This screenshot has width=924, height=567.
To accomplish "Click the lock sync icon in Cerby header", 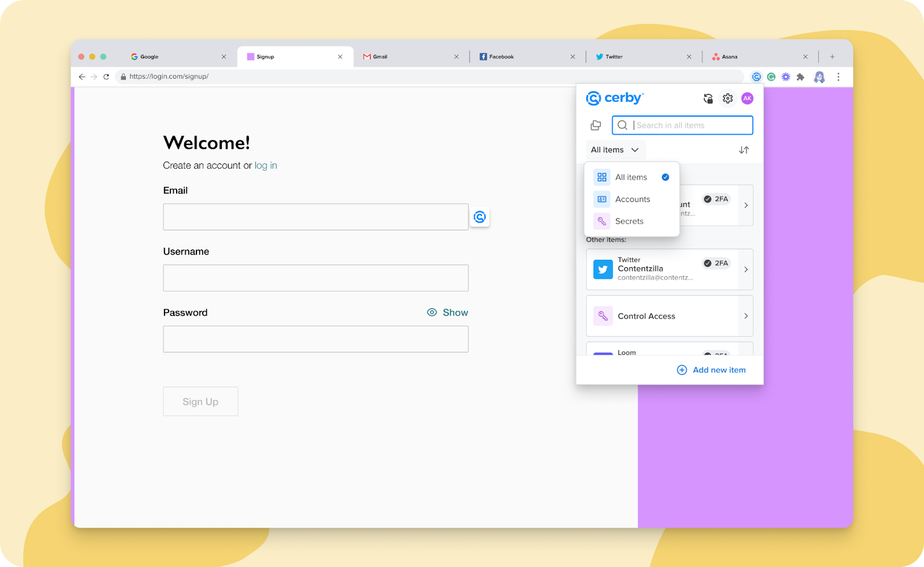I will pos(708,99).
